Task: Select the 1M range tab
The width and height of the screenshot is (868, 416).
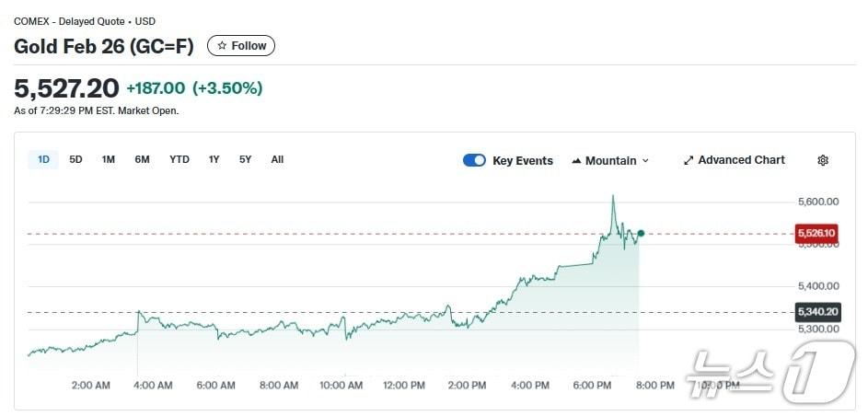Action: 109,159
